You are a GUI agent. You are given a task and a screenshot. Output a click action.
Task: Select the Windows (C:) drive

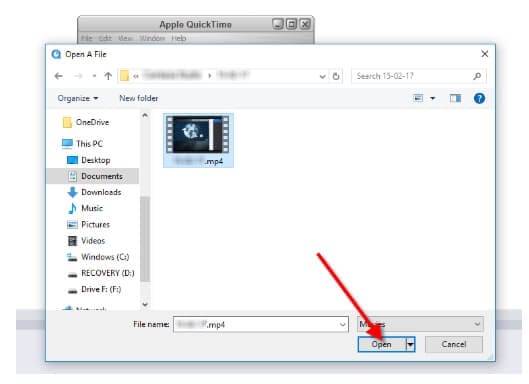[x=105, y=257]
